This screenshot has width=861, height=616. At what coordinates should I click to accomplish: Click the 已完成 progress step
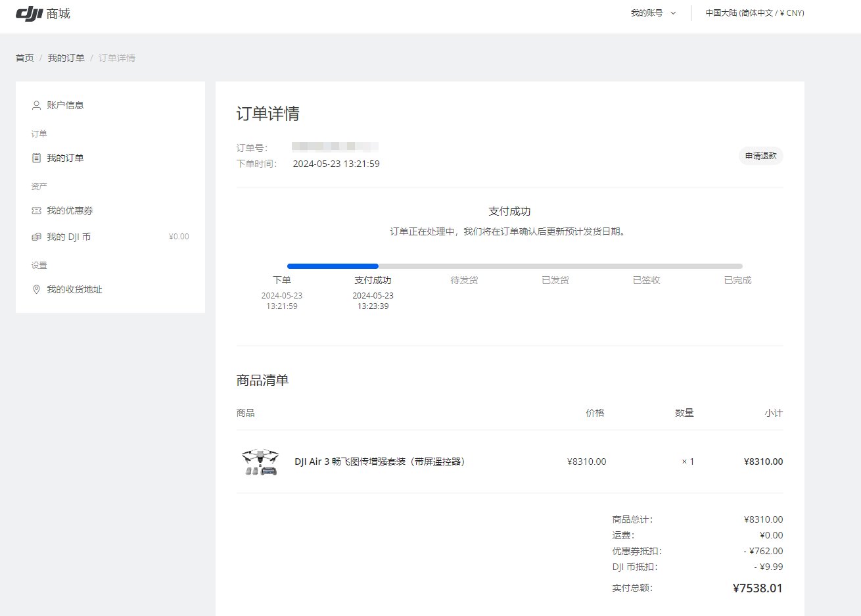[737, 280]
